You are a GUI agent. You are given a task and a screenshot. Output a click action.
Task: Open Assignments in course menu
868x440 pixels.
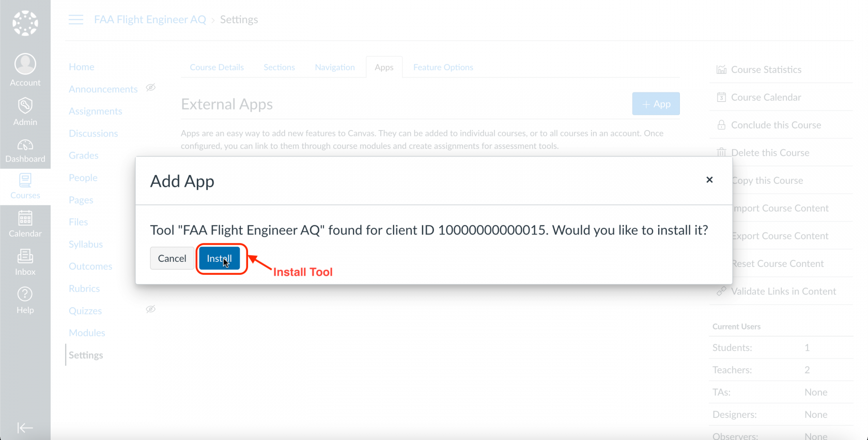[x=96, y=111]
